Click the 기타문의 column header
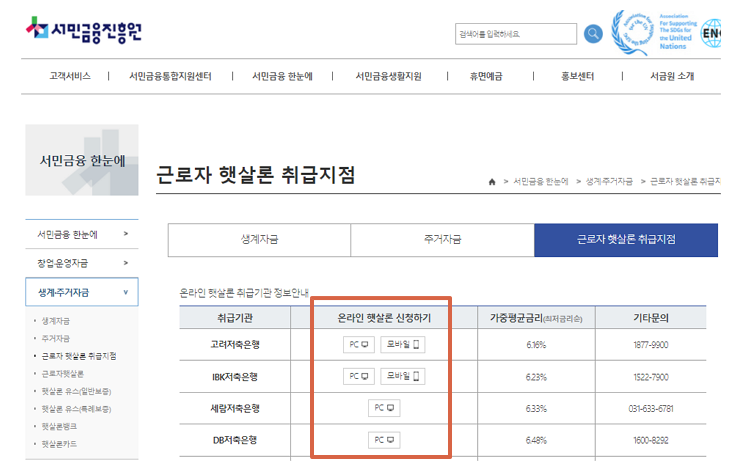Screen dimensions: 734x468 pos(651,318)
